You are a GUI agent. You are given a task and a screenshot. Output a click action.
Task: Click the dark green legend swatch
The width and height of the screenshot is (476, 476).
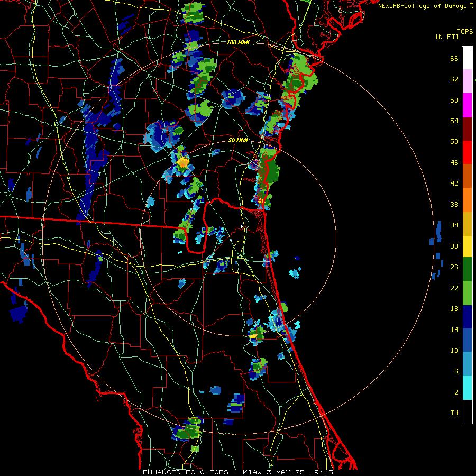tap(467, 269)
